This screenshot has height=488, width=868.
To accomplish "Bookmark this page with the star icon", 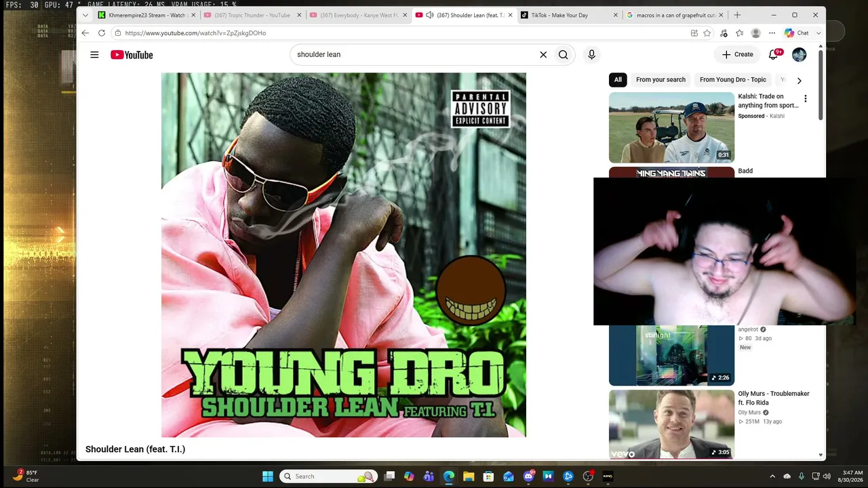I will pyautogui.click(x=707, y=33).
